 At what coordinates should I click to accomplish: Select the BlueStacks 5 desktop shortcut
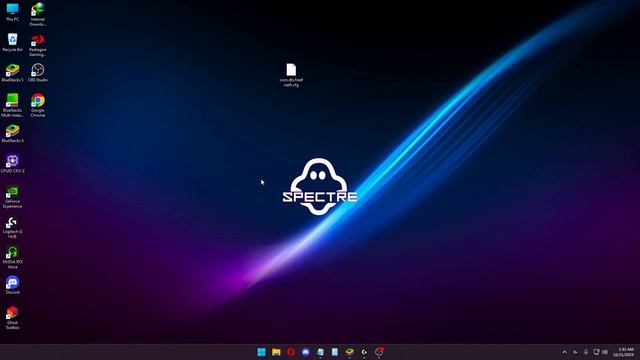pos(12,73)
